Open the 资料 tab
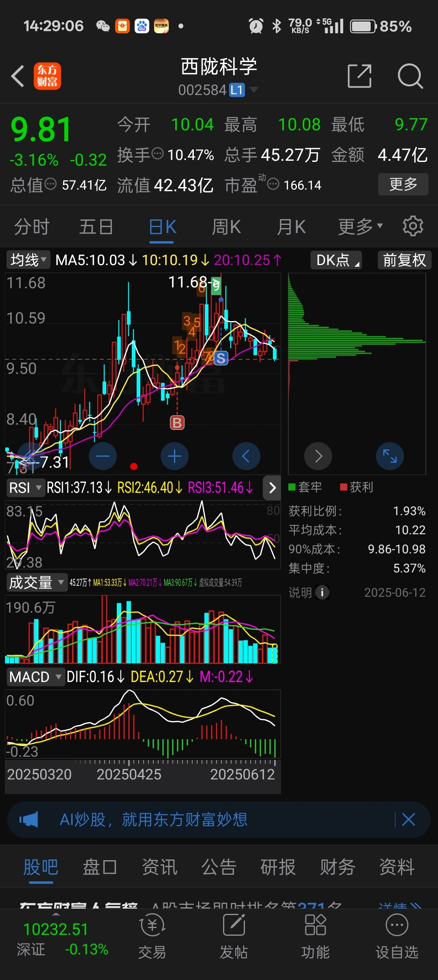The width and height of the screenshot is (438, 980). click(397, 868)
